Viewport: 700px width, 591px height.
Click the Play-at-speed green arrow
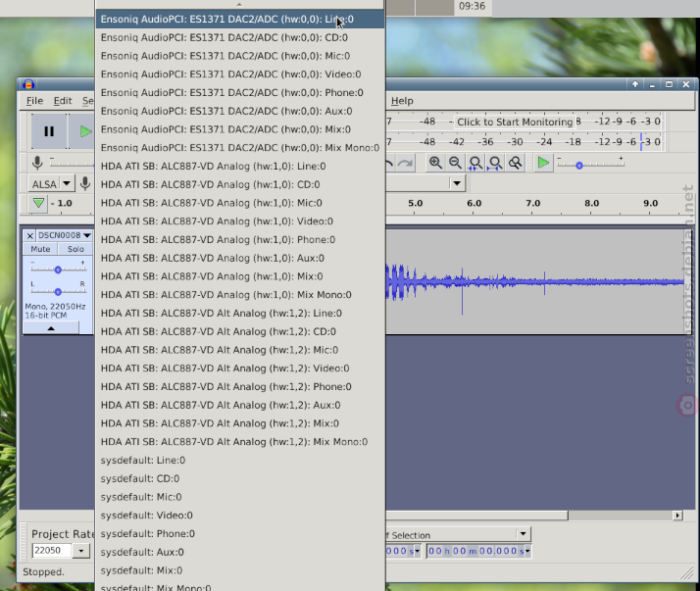coord(543,163)
